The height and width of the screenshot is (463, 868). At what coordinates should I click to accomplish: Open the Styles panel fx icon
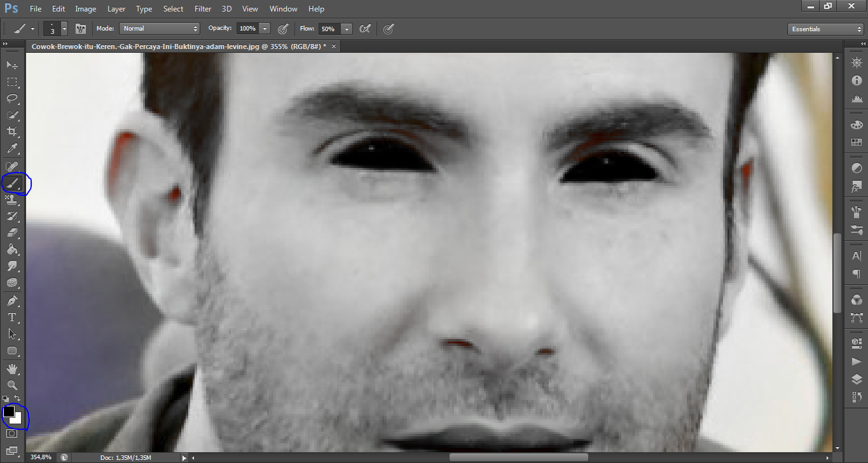point(856,188)
